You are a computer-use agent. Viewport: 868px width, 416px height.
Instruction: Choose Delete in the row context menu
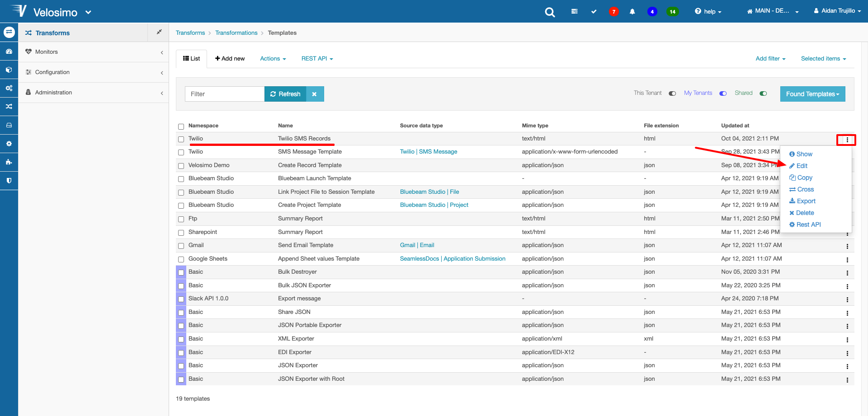click(x=802, y=213)
